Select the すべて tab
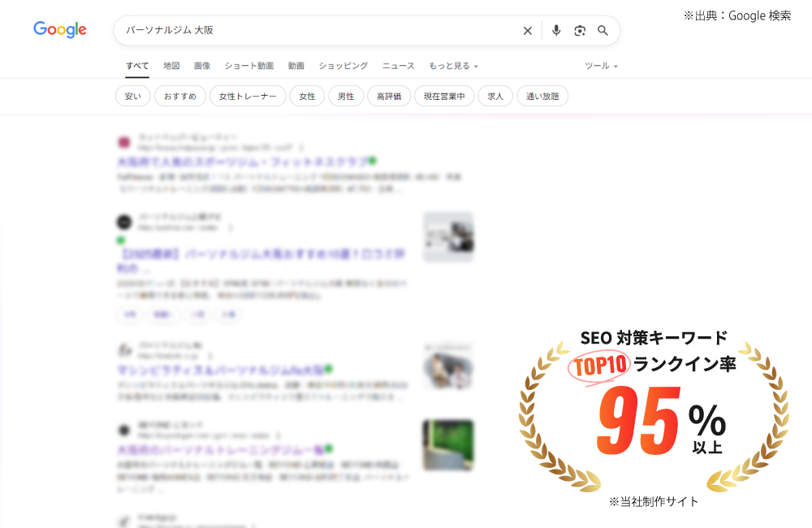 [137, 66]
